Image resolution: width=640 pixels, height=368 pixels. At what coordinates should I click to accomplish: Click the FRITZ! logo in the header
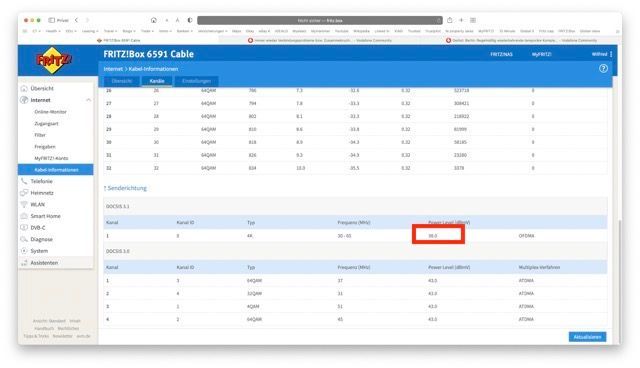point(54,60)
